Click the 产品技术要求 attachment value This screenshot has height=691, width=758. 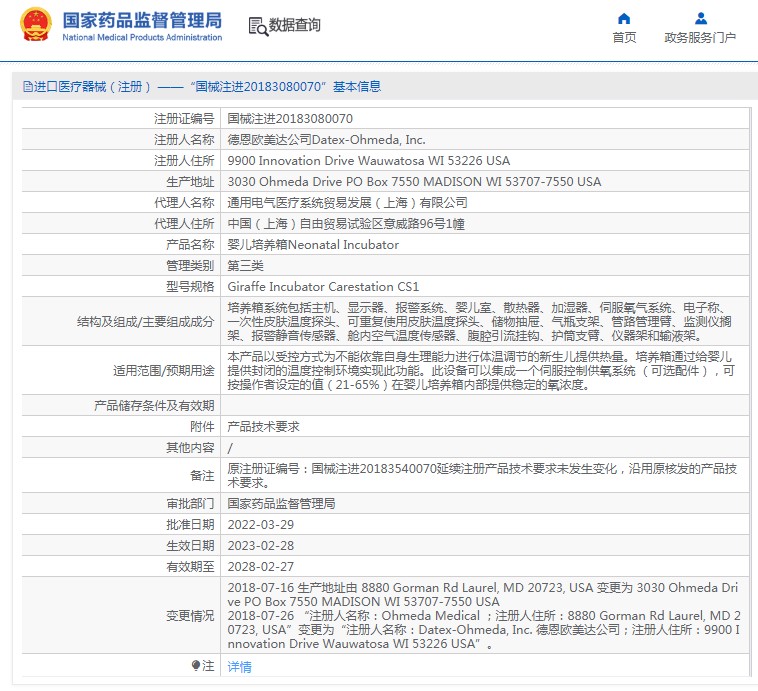click(x=263, y=426)
